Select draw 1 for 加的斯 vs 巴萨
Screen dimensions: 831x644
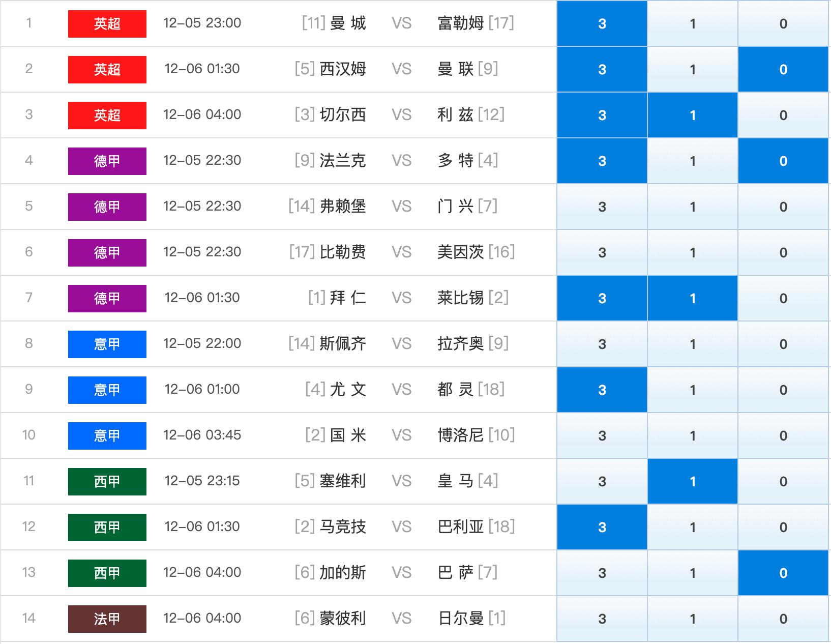tap(693, 573)
